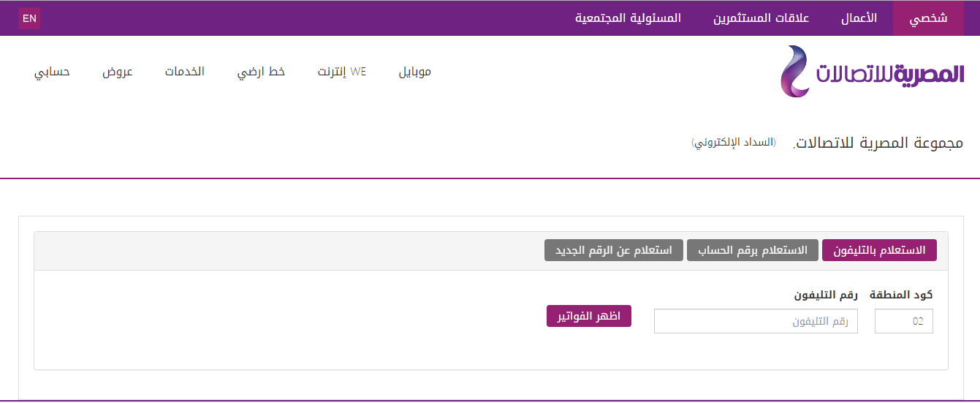The width and height of the screenshot is (980, 403).
Task: Click the السداد الإلكتروني subtitle text
Action: (x=734, y=142)
